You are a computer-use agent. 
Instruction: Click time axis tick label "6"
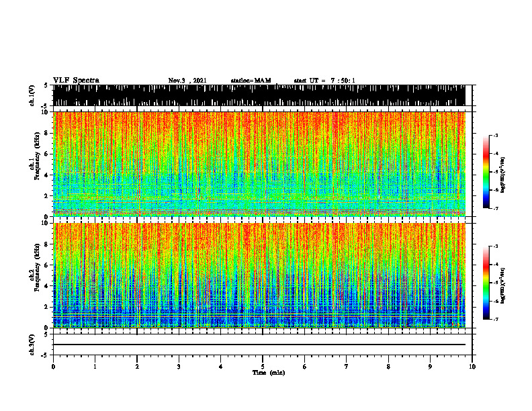(305, 367)
